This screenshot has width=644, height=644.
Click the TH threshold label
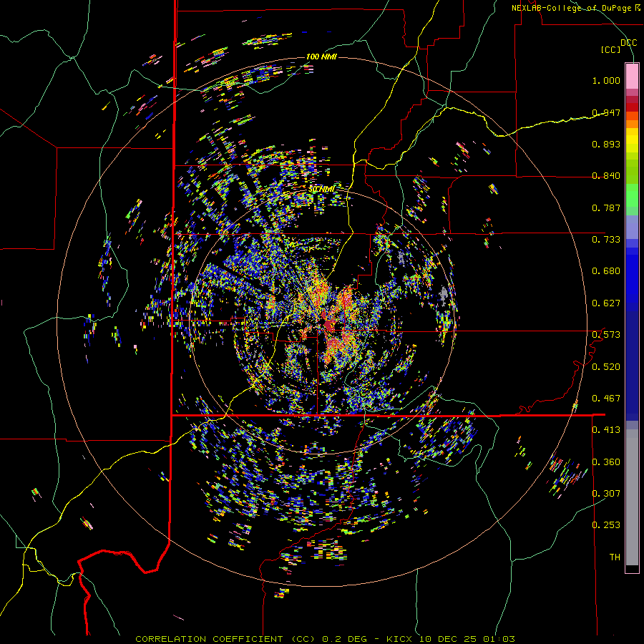tap(615, 557)
